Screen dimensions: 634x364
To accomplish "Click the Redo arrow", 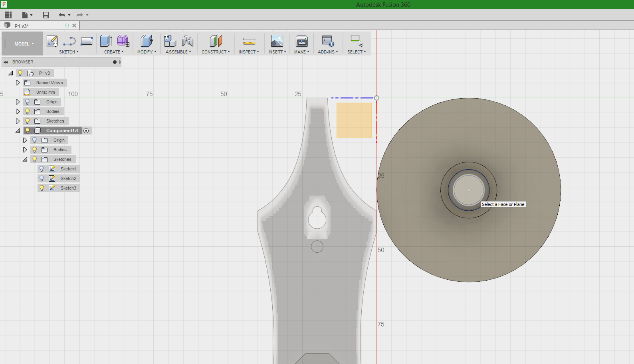I will point(80,15).
